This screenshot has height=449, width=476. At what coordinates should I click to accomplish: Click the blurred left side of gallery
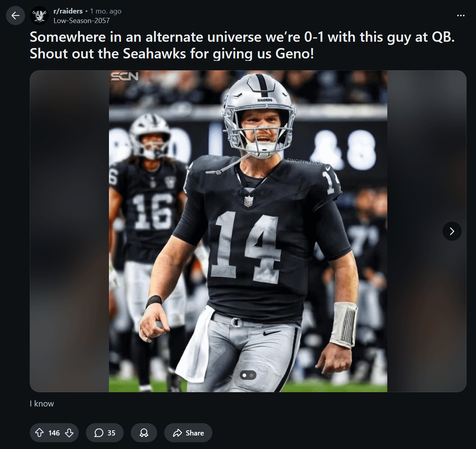69,230
